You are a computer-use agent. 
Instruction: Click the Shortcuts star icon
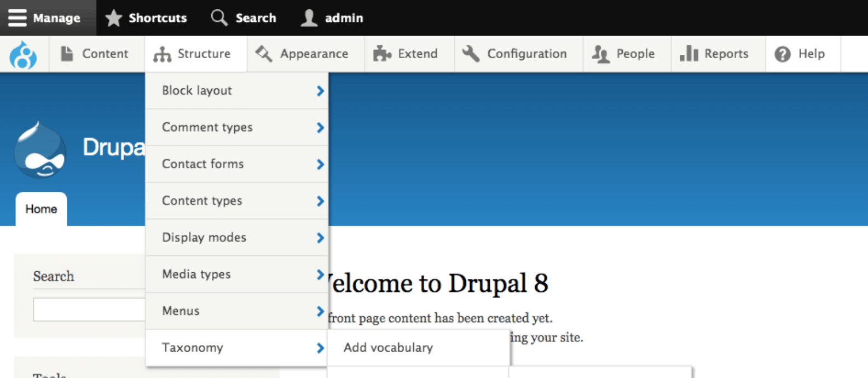[113, 18]
